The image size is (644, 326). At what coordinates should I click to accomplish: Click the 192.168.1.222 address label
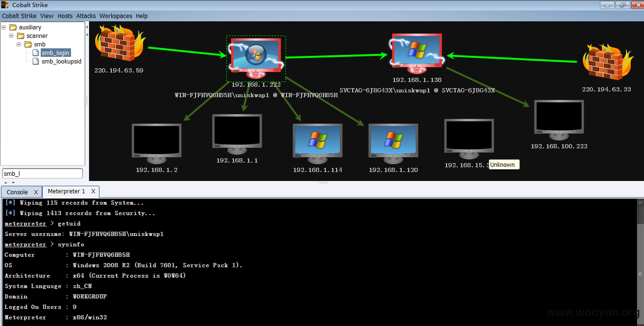(x=256, y=85)
